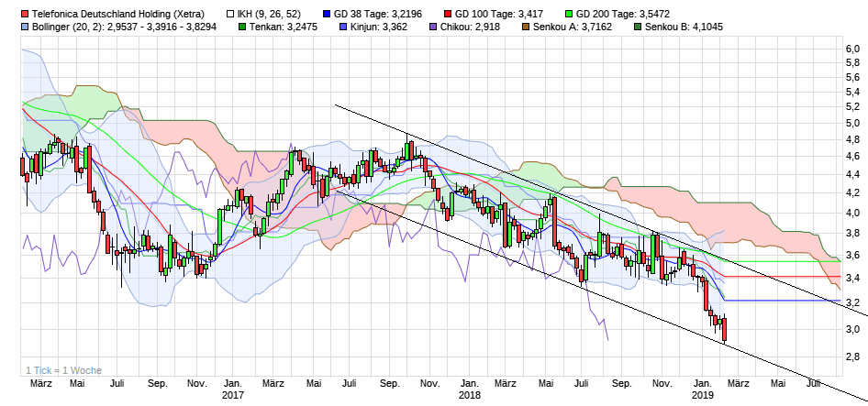The width and height of the screenshot is (868, 406).
Task: Click the 3,8 price axis label
Action: (852, 234)
